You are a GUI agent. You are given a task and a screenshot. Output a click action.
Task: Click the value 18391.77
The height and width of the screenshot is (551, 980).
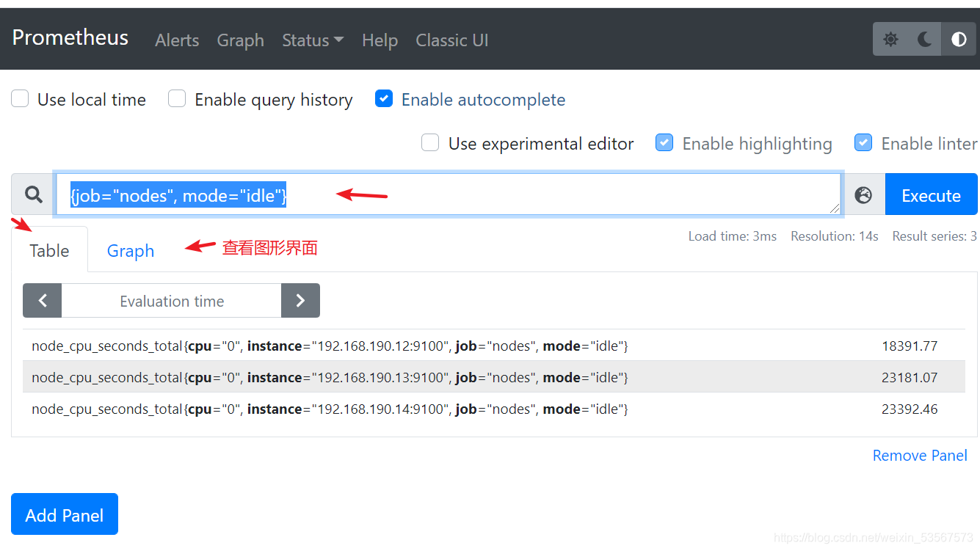click(910, 346)
